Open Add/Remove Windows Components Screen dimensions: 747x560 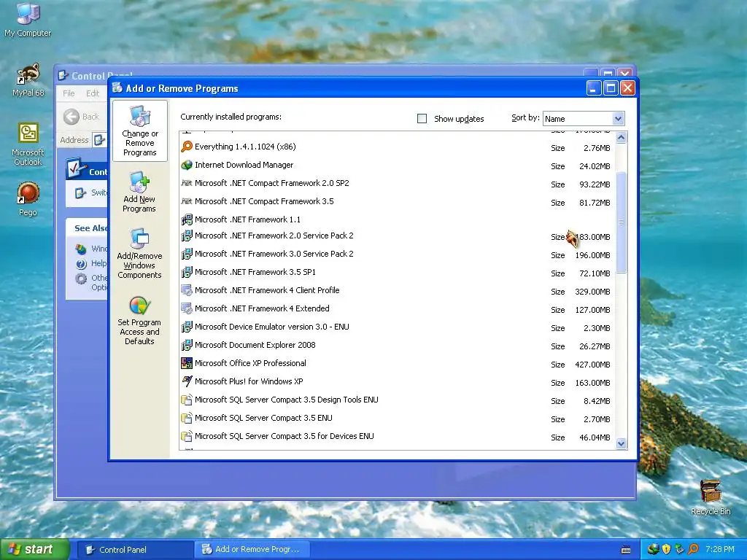coord(139,253)
